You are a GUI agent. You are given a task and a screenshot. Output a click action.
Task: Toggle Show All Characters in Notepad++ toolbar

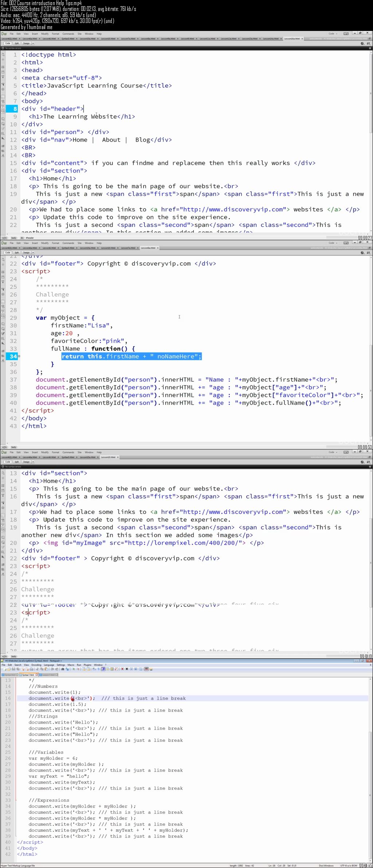click(99, 669)
